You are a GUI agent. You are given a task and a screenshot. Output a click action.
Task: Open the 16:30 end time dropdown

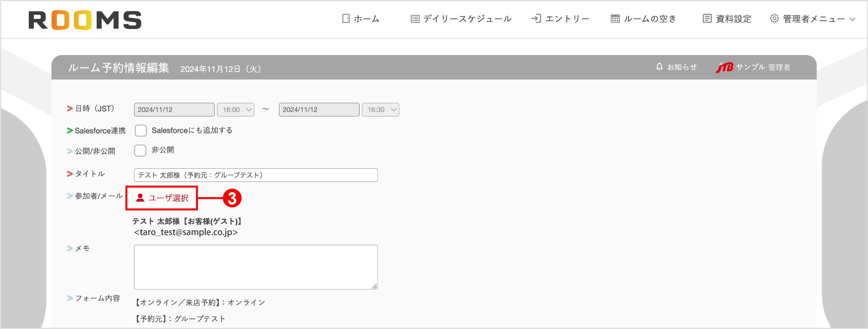pos(380,109)
